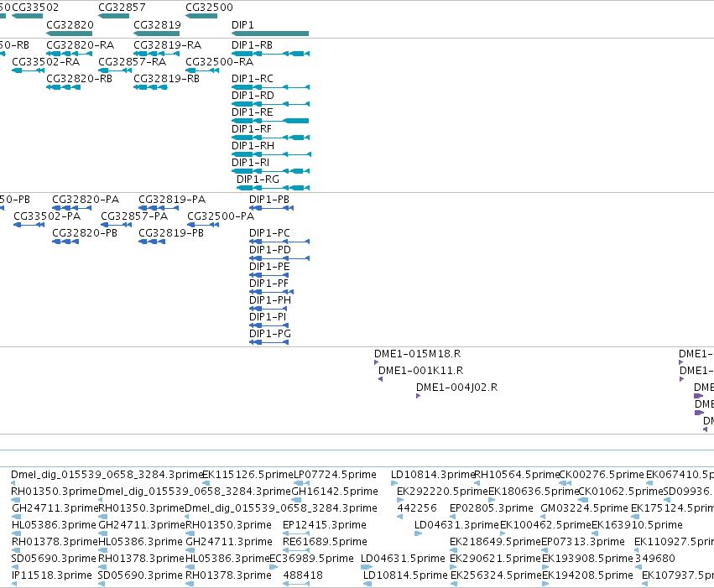The image size is (714, 588).
Task: Click transcript CG32820-RA
Action: (69, 54)
